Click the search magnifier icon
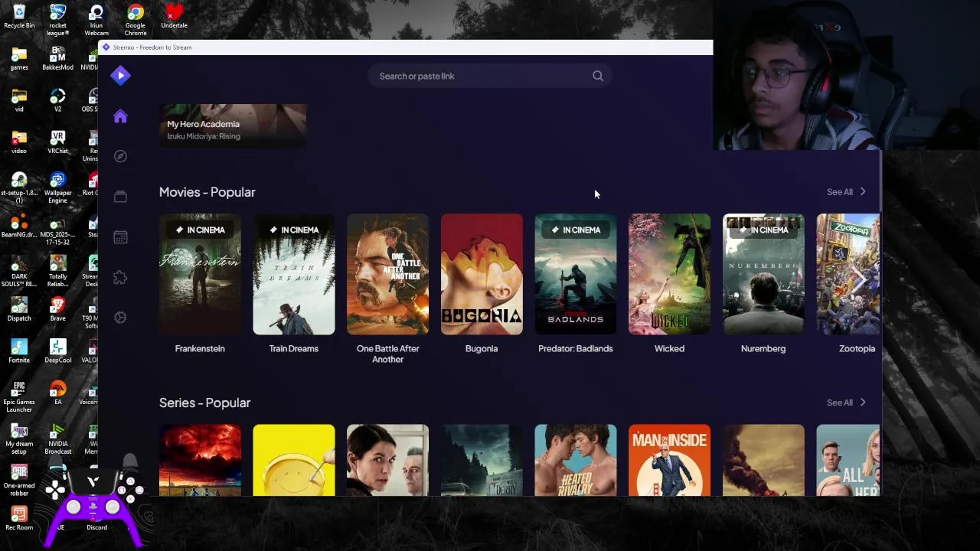Image resolution: width=980 pixels, height=551 pixels. [x=598, y=76]
